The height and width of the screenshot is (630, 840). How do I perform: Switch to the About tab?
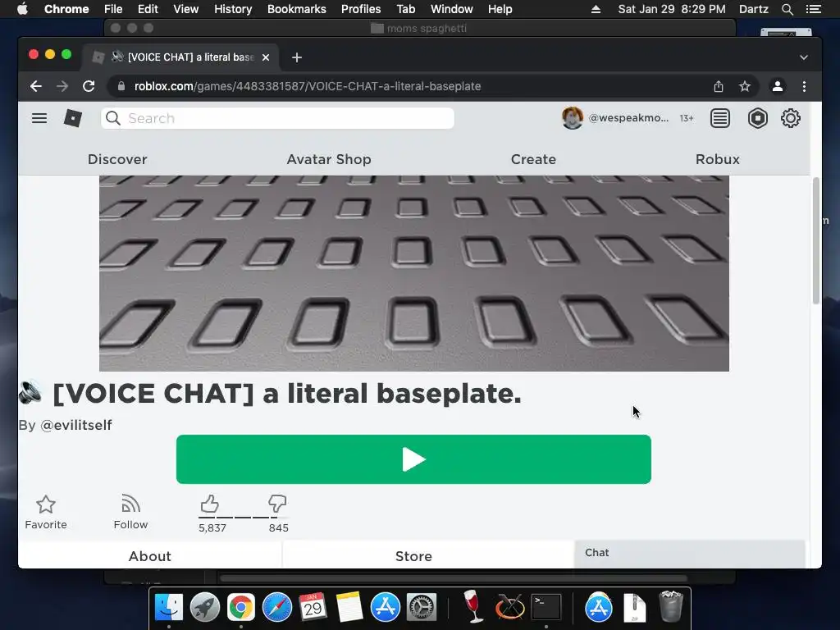(x=150, y=555)
